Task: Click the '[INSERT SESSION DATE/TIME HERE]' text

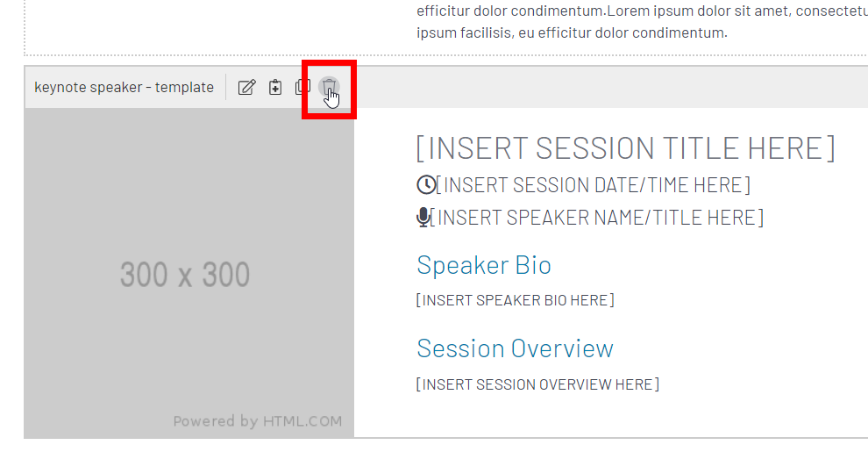Action: coord(593,185)
